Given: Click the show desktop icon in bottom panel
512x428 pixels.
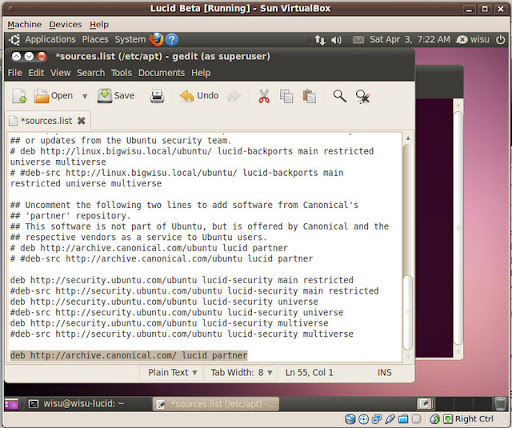Looking at the screenshot, I should click(x=12, y=404).
